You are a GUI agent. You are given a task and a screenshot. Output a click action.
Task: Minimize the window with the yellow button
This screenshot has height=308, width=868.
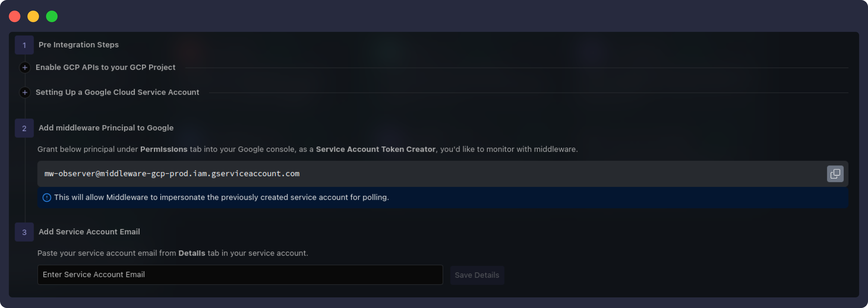(x=33, y=17)
